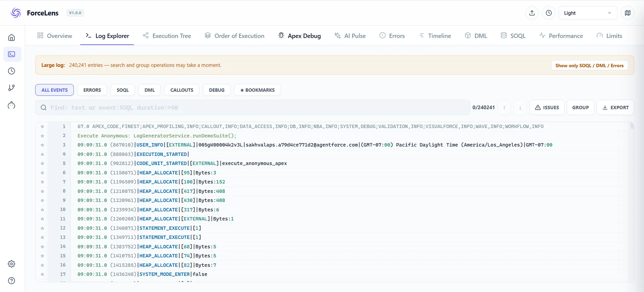Click the ForceLens swirl logo
This screenshot has width=644, height=292.
[16, 13]
